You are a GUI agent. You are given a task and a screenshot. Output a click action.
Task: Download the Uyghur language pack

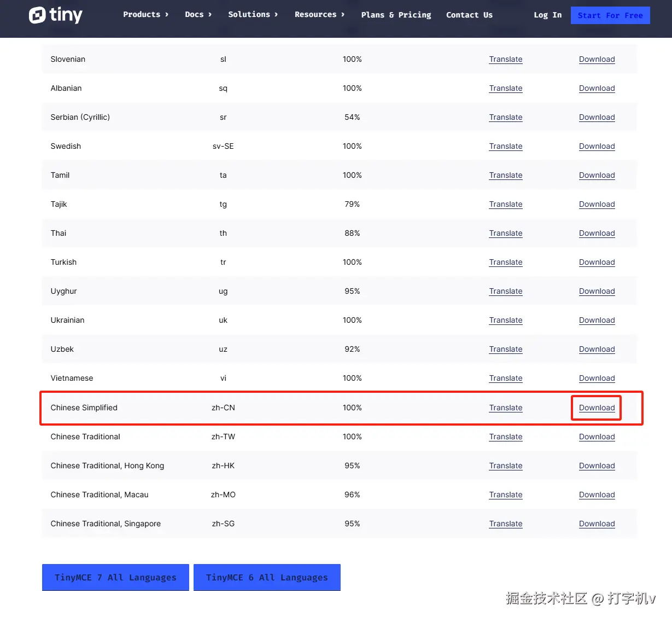tap(597, 291)
